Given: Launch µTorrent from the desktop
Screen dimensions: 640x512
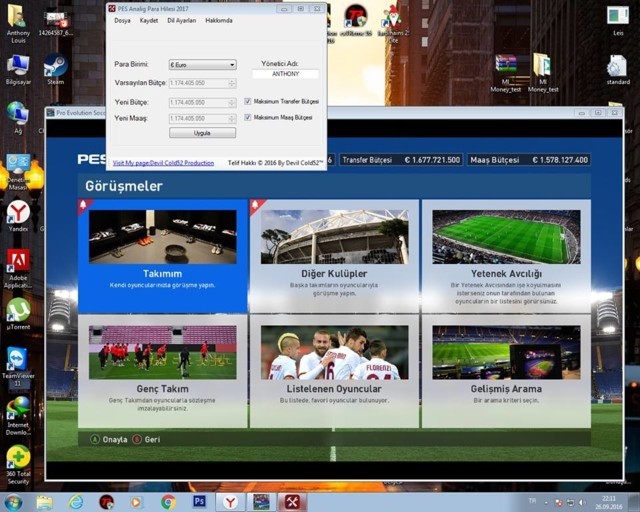Looking at the screenshot, I should (x=18, y=314).
